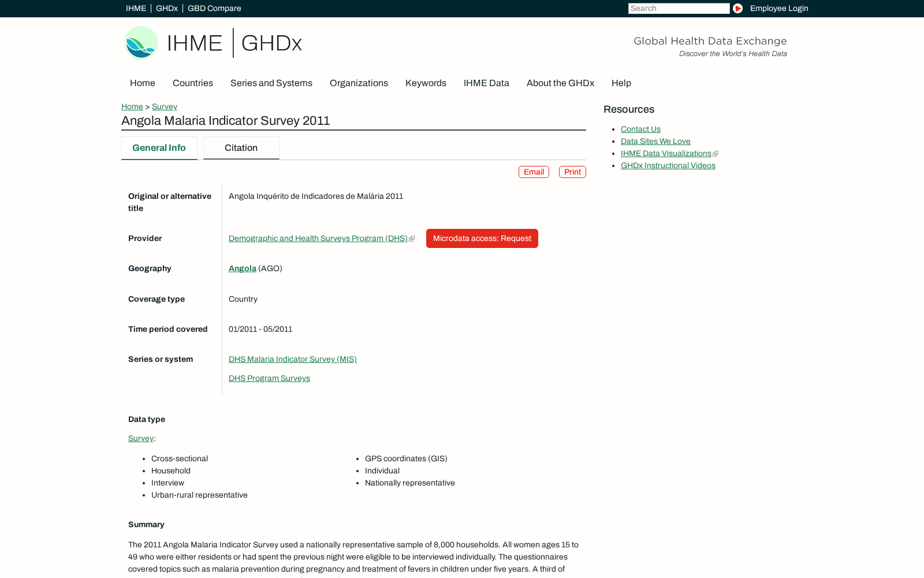This screenshot has width=924, height=578.
Task: Click the 'Individual' list item
Action: 382,471
